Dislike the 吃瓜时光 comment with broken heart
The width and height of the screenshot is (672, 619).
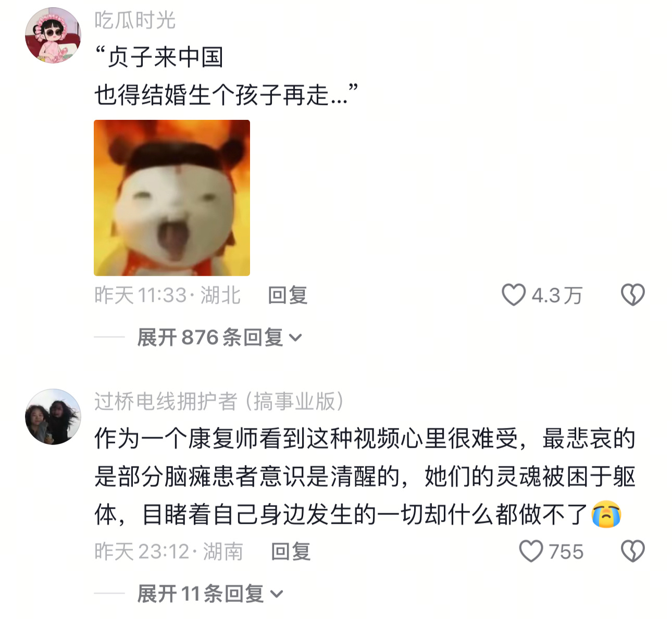coord(633,295)
